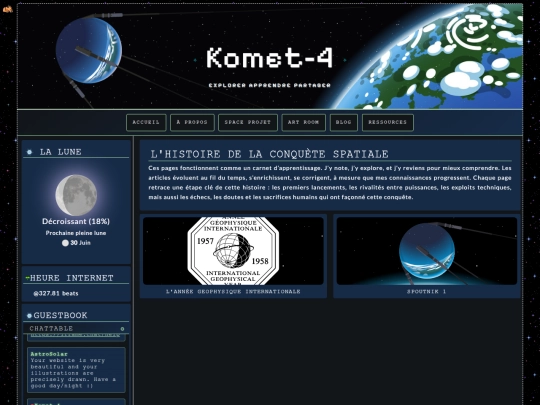Open the SPACE PROJET section
Viewport: 540px width, 405px height.
[x=248, y=123]
